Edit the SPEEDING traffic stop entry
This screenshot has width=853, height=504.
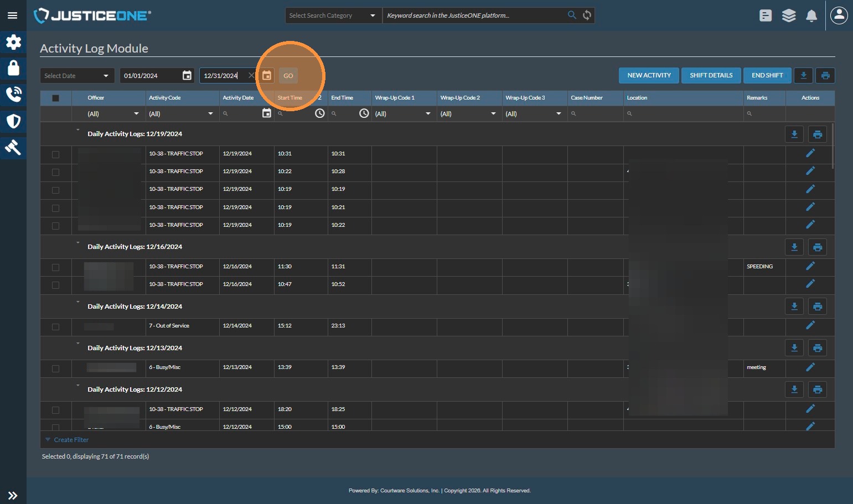[x=810, y=266]
